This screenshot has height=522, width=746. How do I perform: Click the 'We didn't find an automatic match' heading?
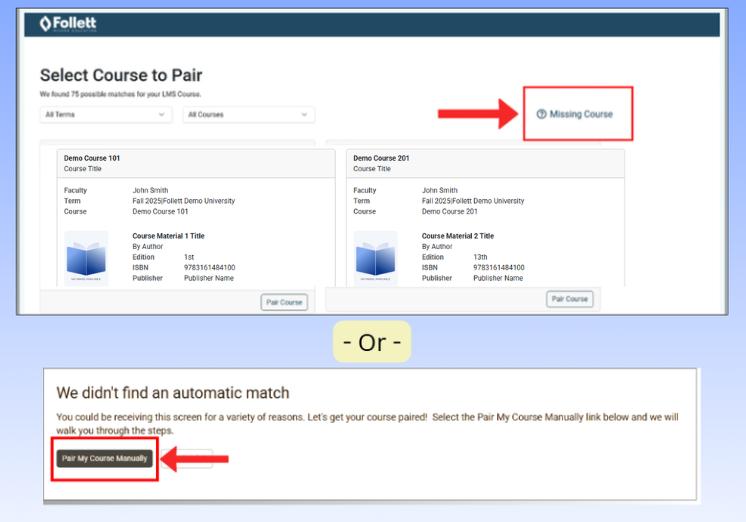pyautogui.click(x=173, y=393)
